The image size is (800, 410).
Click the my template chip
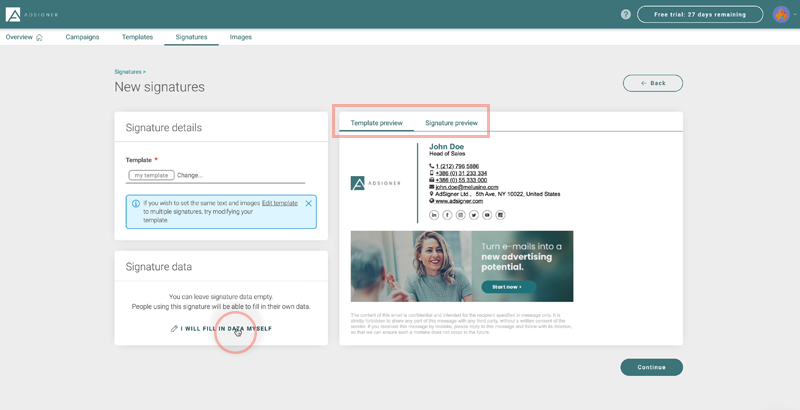tap(151, 175)
